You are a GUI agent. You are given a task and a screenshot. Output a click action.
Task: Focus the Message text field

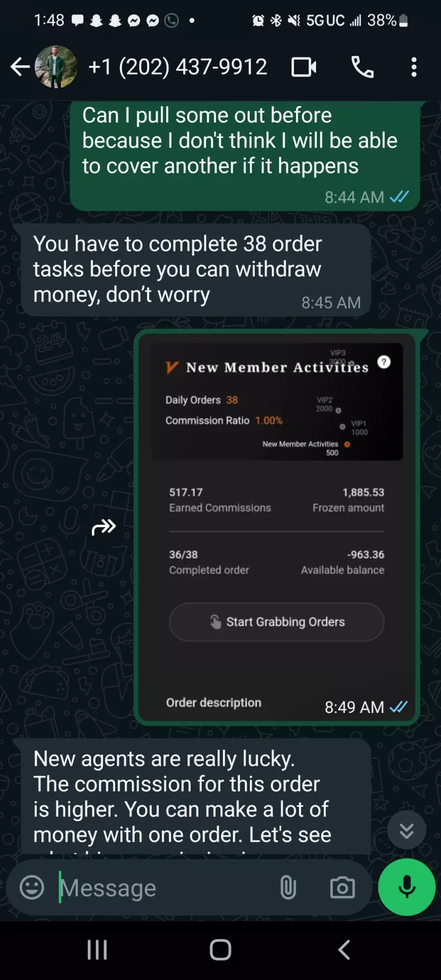(x=162, y=887)
